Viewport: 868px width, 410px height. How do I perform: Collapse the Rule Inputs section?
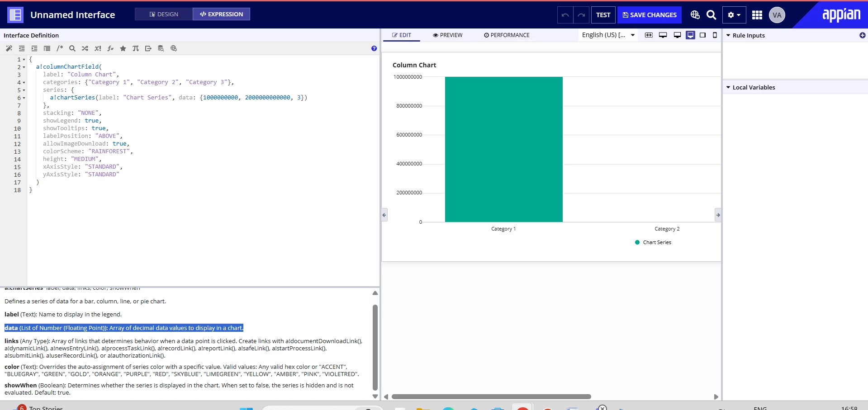point(728,35)
